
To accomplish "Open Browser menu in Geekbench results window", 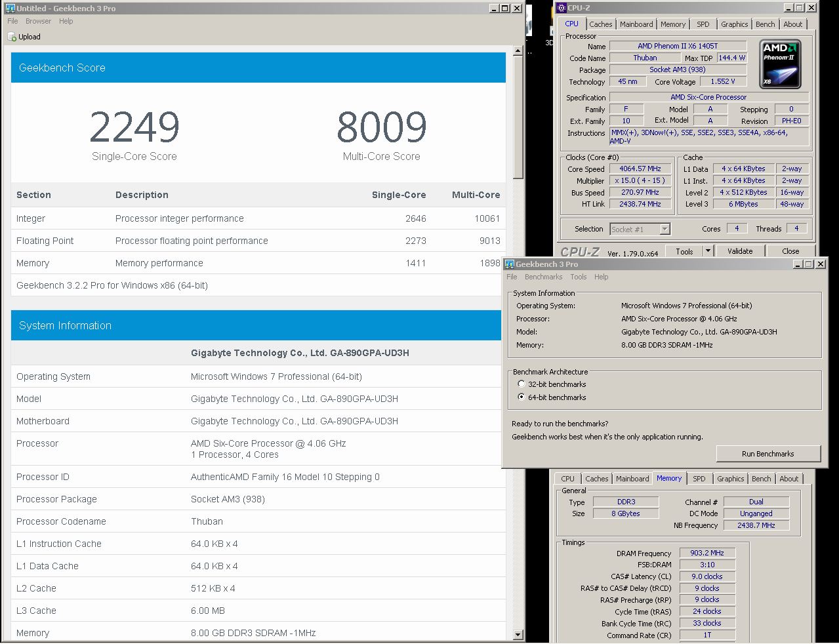I will (38, 21).
